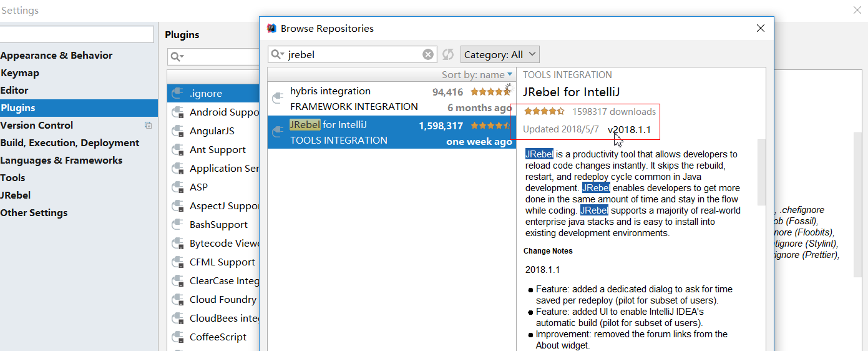Select the Plugins settings category

tap(79, 108)
